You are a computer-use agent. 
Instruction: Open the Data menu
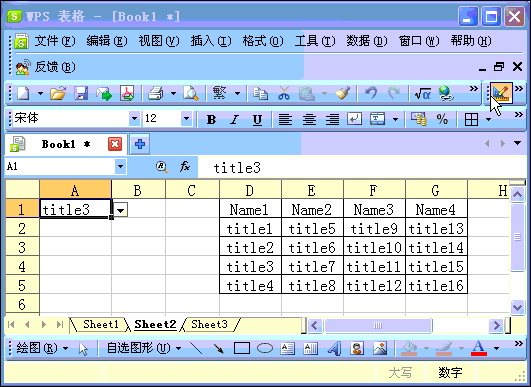click(x=366, y=41)
